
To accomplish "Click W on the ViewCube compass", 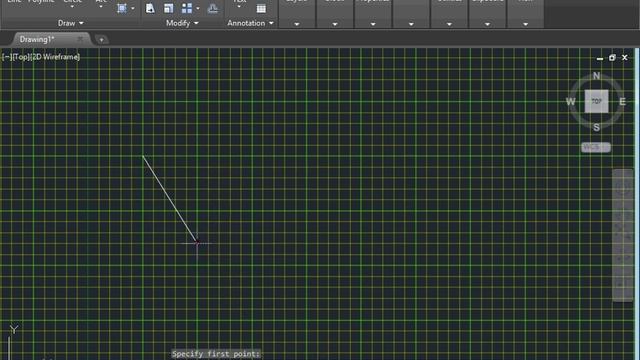I will [570, 102].
